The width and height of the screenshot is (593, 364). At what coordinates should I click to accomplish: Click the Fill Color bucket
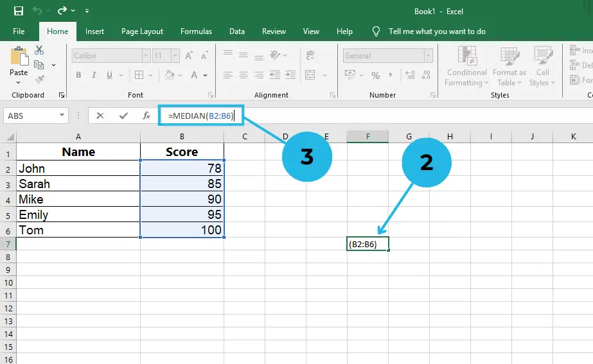coord(169,75)
